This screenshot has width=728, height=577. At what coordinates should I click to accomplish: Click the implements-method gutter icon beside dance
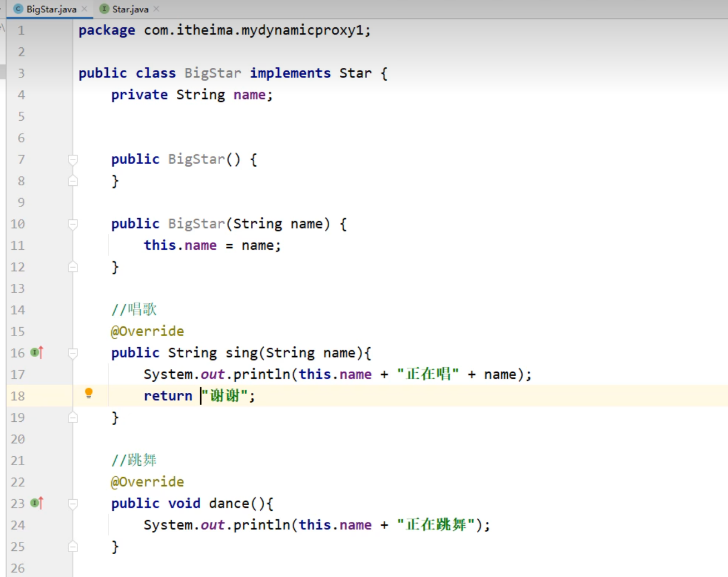click(x=37, y=503)
